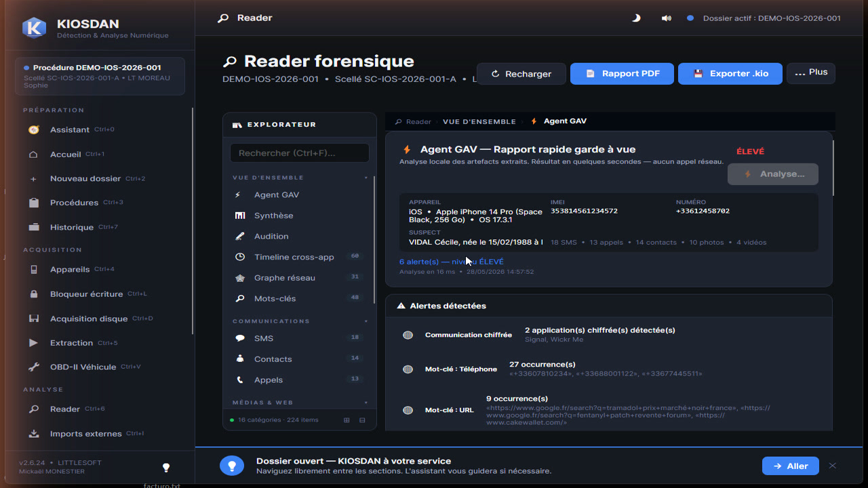Click Exporter .kio button

pyautogui.click(x=730, y=74)
